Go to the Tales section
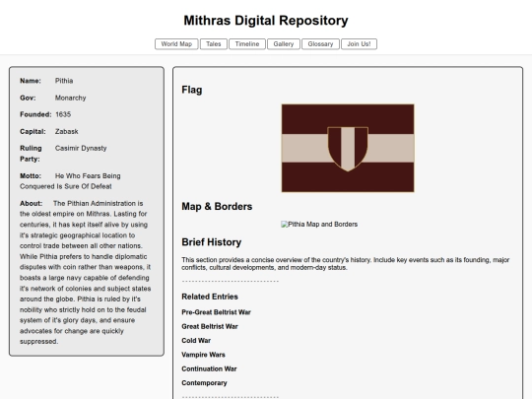This screenshot has height=399, width=532. 214,44
